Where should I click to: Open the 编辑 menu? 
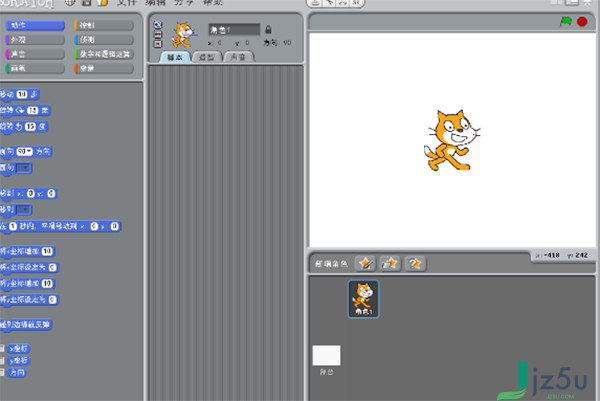(x=155, y=3)
